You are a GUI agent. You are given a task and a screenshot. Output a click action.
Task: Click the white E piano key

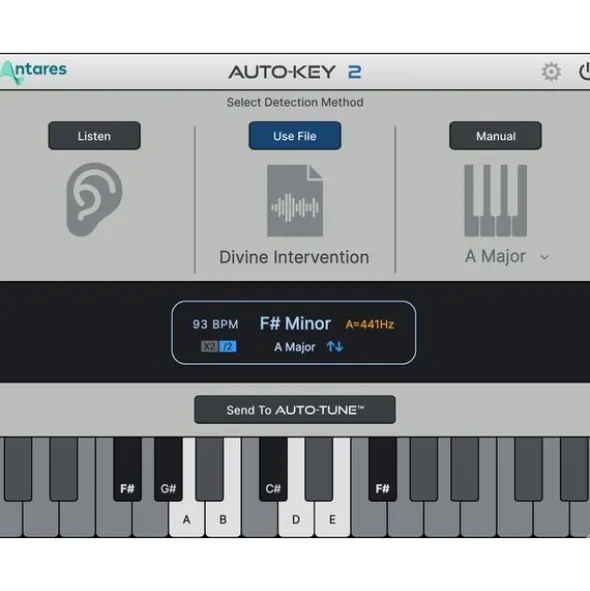point(333,519)
